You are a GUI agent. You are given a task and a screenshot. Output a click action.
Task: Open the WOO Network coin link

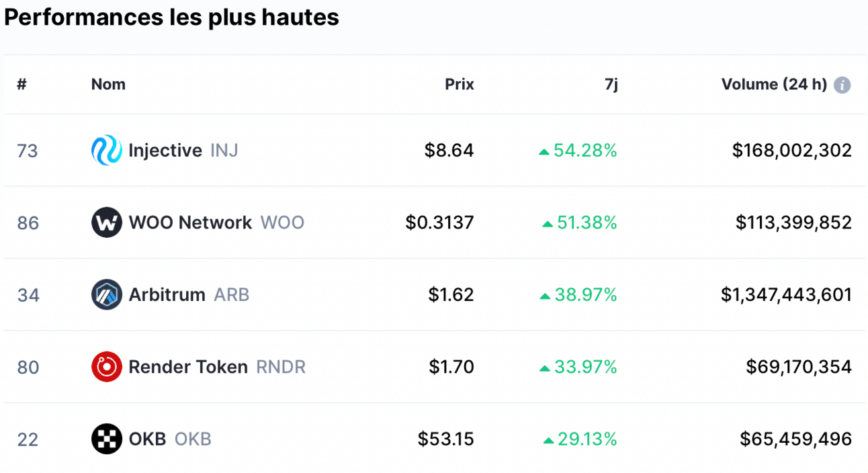pos(216,222)
